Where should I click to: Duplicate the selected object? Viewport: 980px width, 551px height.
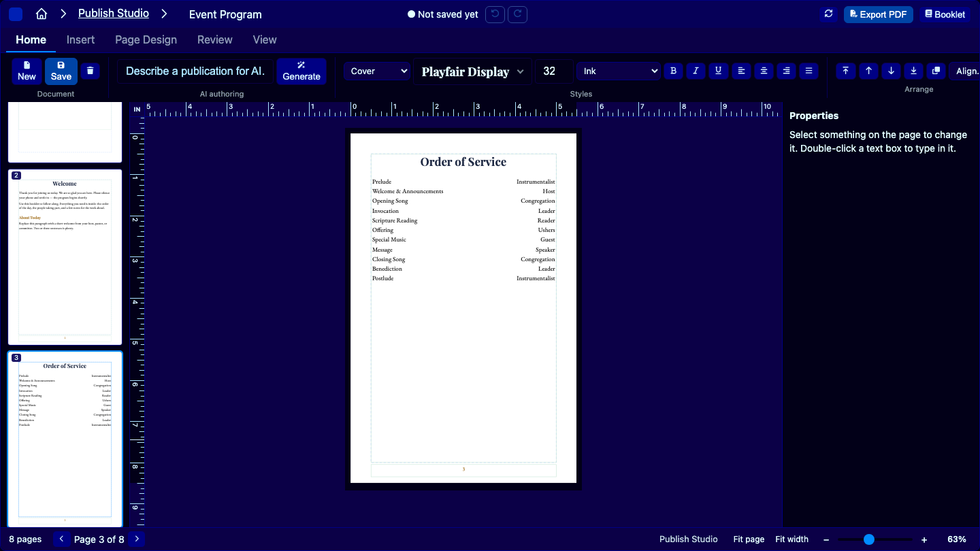(x=936, y=71)
